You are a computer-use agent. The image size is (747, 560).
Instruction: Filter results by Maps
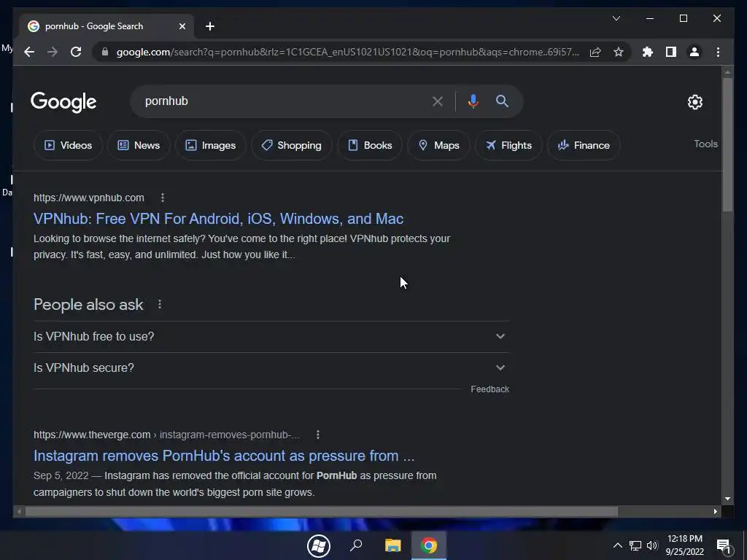(x=438, y=145)
